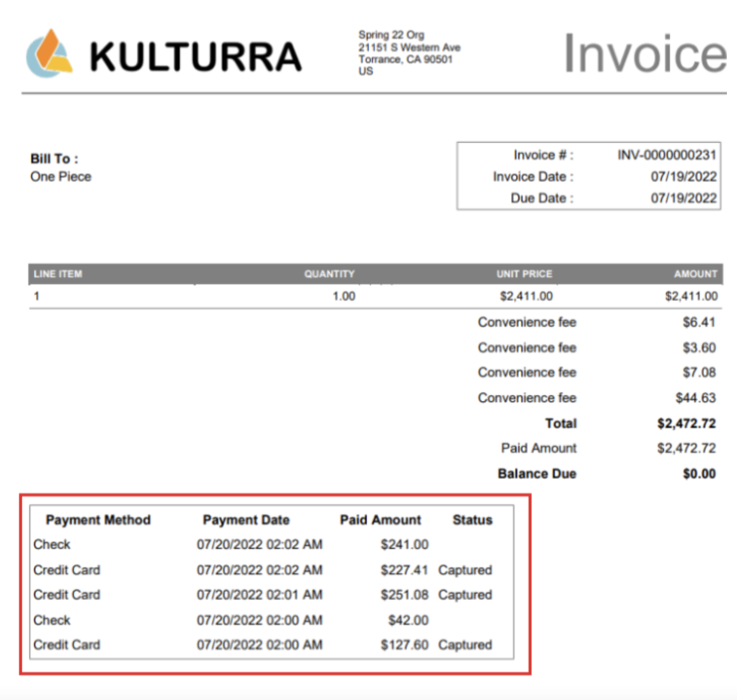
Task: Select the KULTURRA company name text
Action: coord(196,57)
